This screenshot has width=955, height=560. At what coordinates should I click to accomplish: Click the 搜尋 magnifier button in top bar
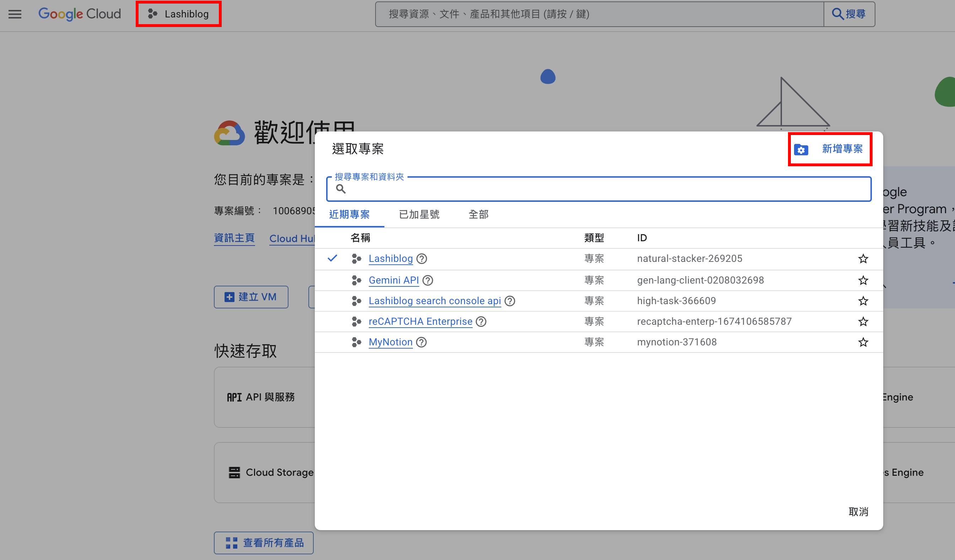pos(849,14)
